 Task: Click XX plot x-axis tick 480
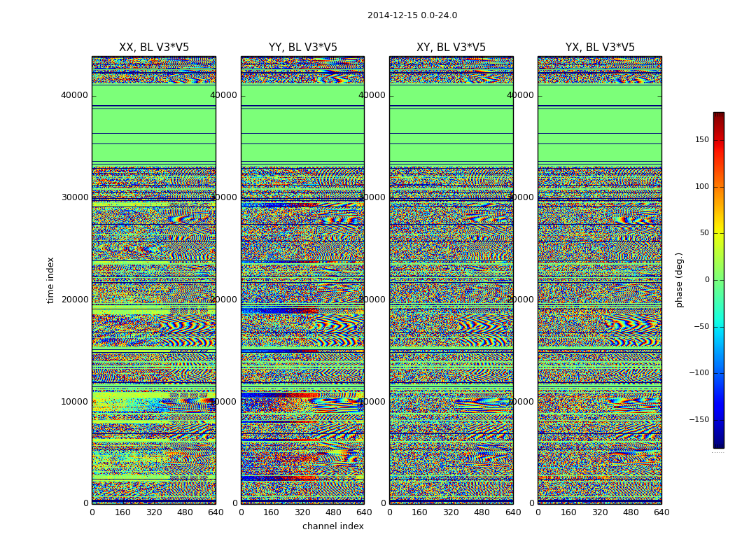click(x=185, y=512)
